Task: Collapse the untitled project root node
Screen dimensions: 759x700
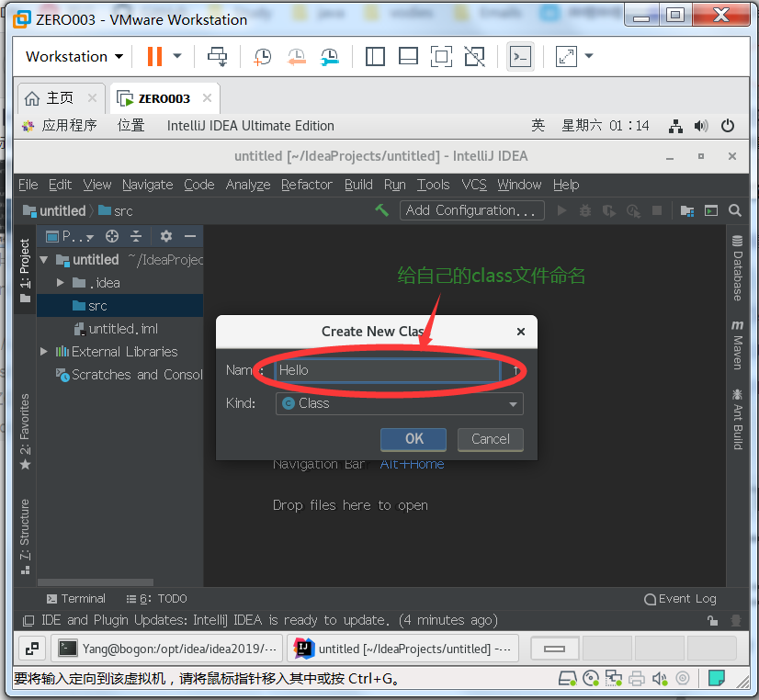Action: (44, 260)
